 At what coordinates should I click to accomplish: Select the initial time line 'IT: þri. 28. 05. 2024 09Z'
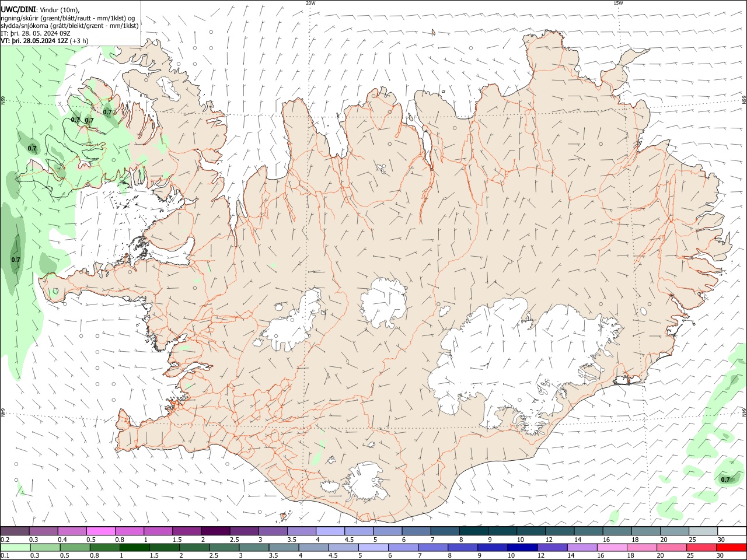point(36,33)
